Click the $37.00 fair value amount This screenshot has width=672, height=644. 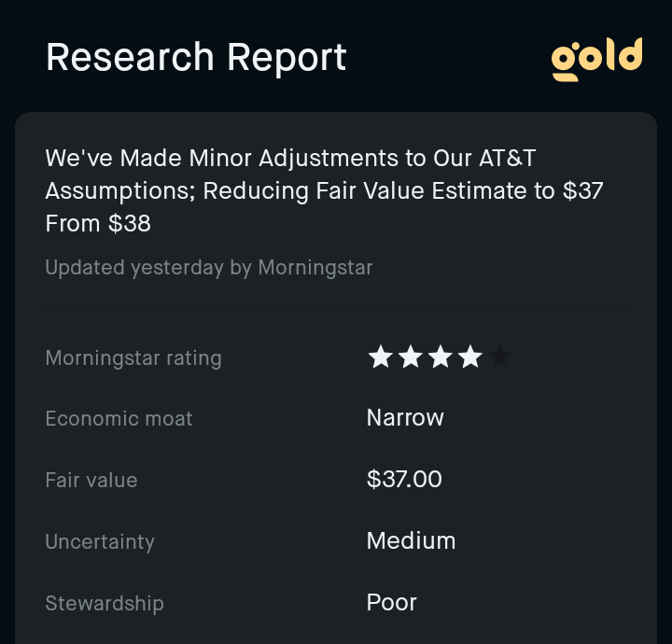pyautogui.click(x=404, y=479)
